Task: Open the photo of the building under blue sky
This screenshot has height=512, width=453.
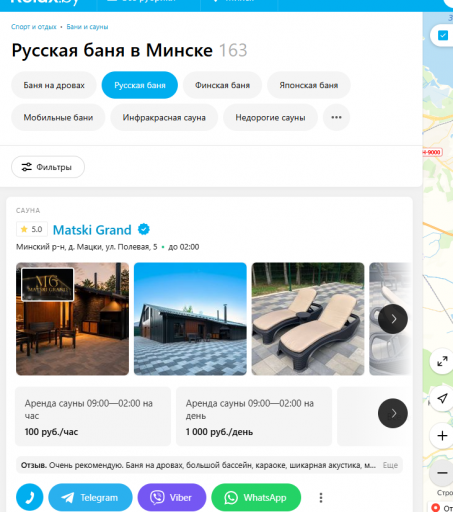Action: (190, 319)
